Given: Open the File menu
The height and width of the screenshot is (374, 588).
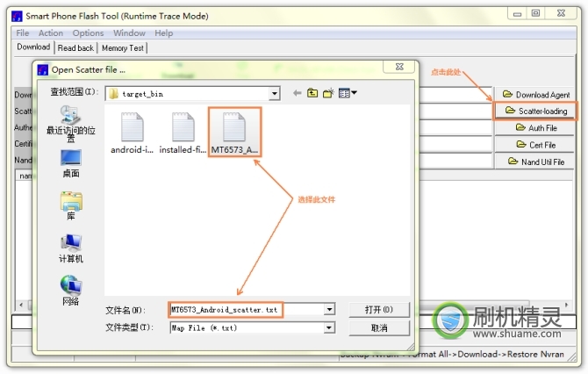Looking at the screenshot, I should coord(23,33).
